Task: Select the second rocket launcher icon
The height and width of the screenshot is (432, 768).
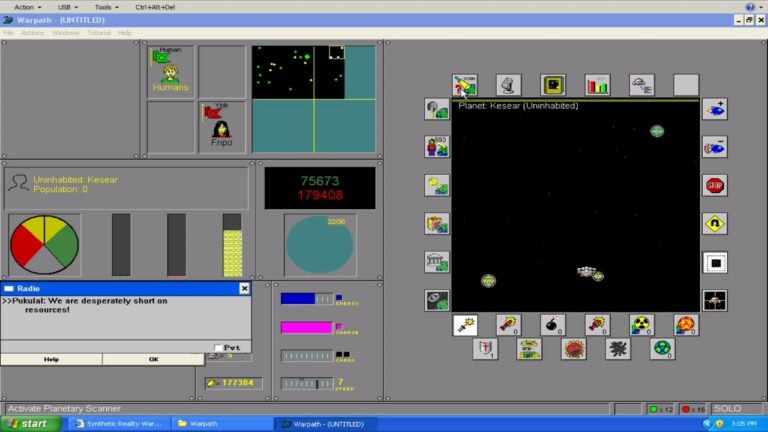Action: pos(508,325)
